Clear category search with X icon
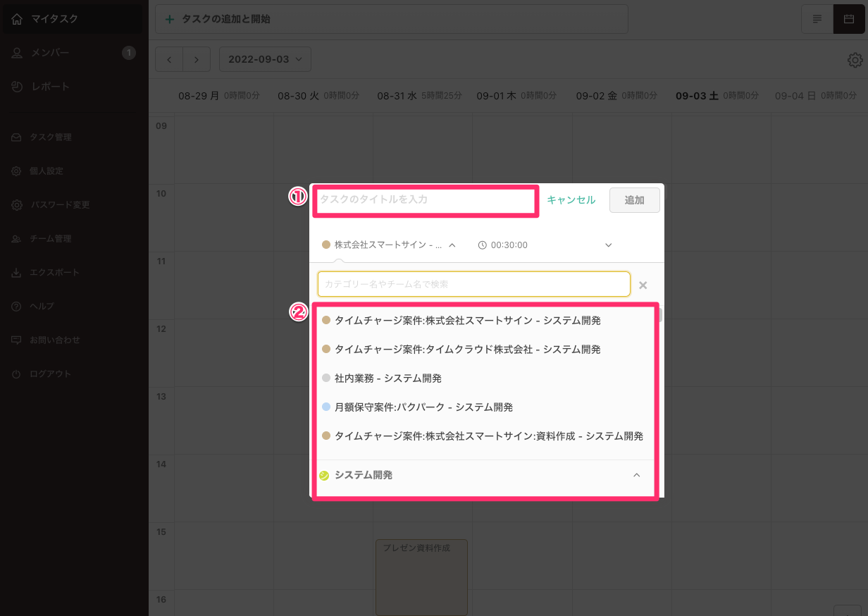This screenshot has height=616, width=868. (643, 285)
